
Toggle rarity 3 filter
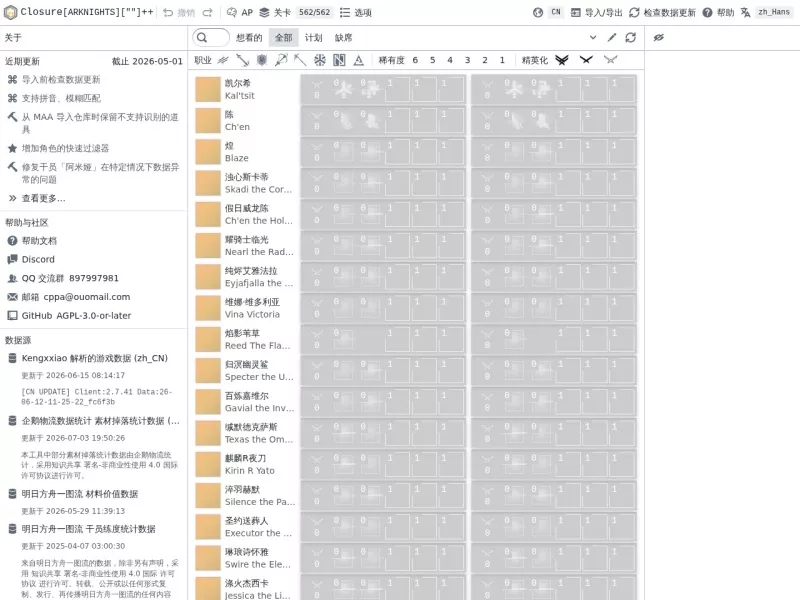coord(467,60)
